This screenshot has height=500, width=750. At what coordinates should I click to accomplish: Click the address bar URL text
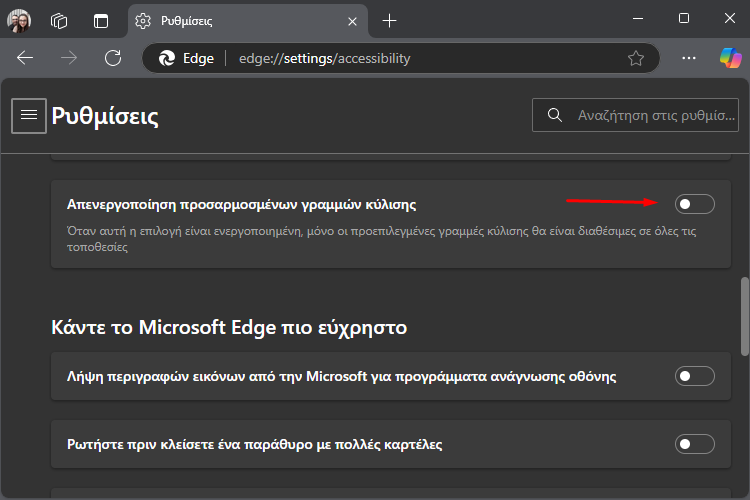tap(324, 58)
